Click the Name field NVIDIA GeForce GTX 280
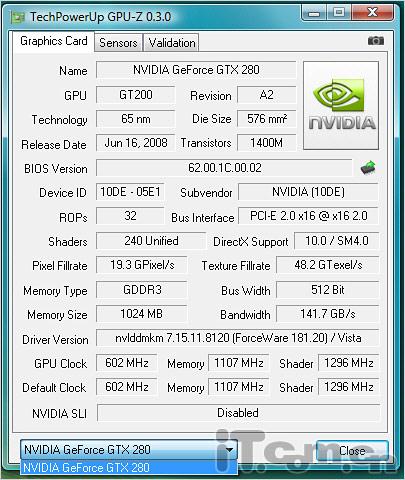Viewport: 405px width, 480px height. click(196, 70)
